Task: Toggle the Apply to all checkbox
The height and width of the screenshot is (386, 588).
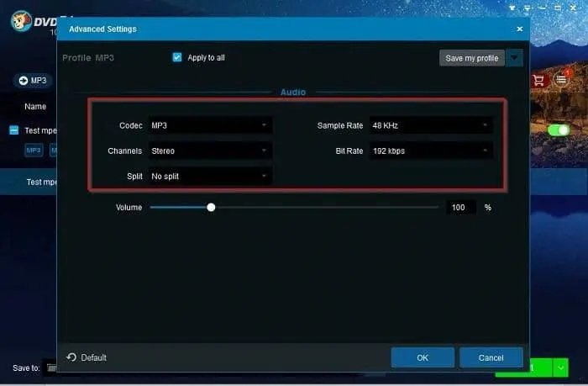Action: tap(177, 58)
